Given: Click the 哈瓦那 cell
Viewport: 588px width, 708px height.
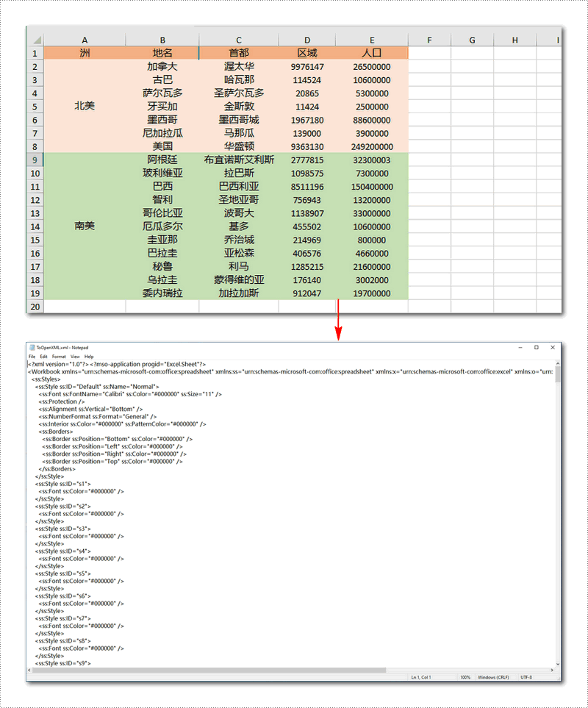Looking at the screenshot, I should (x=239, y=80).
